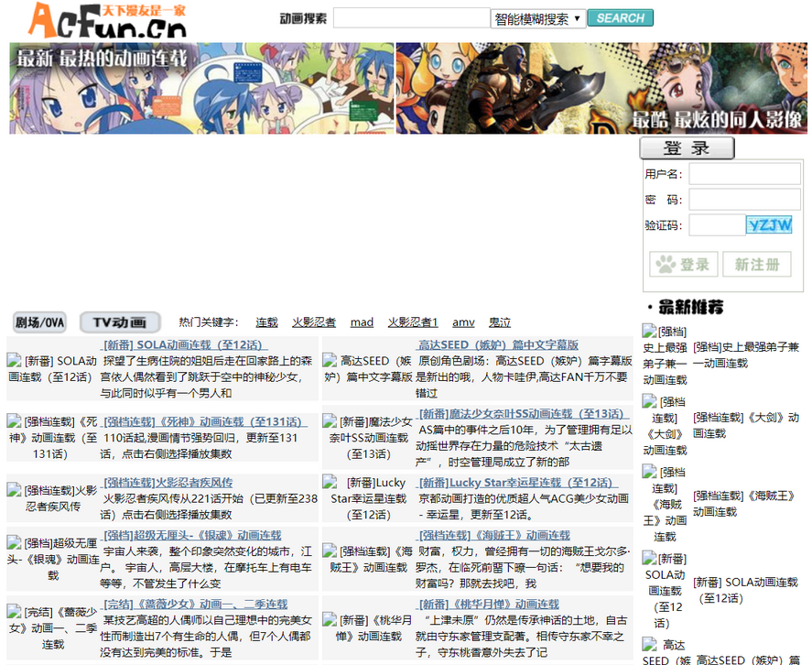The image size is (812, 665).
Task: Click the Lucky Star幸运星连载 thumbnail image
Action: tap(368, 498)
